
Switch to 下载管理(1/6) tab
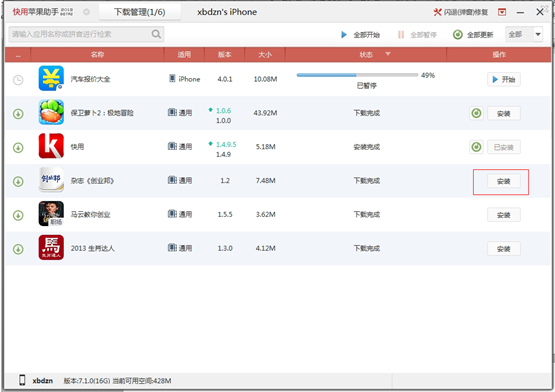[x=140, y=12]
